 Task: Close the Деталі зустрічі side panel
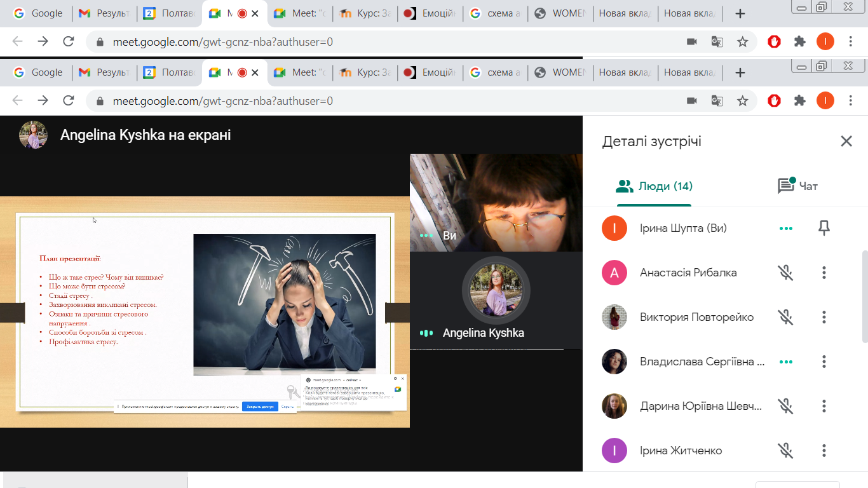point(846,141)
